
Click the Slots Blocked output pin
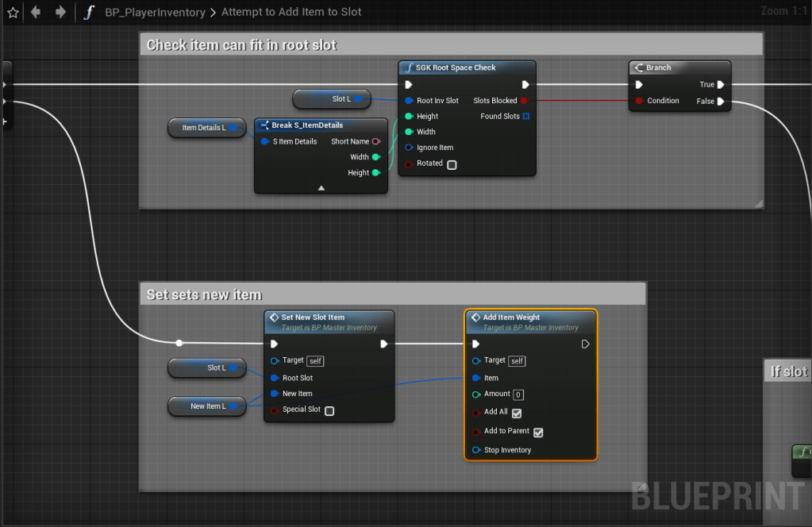pos(524,101)
